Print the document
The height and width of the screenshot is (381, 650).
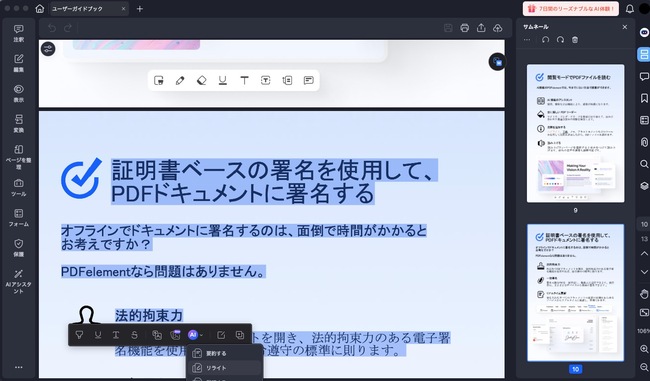tap(465, 28)
